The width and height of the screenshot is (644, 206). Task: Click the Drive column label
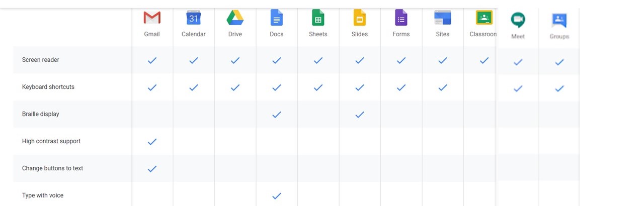[x=235, y=34]
